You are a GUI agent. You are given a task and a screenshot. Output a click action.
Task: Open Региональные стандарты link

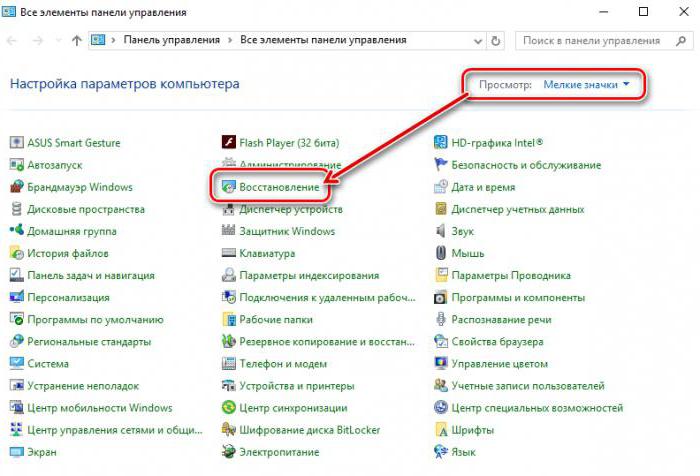coord(89,342)
